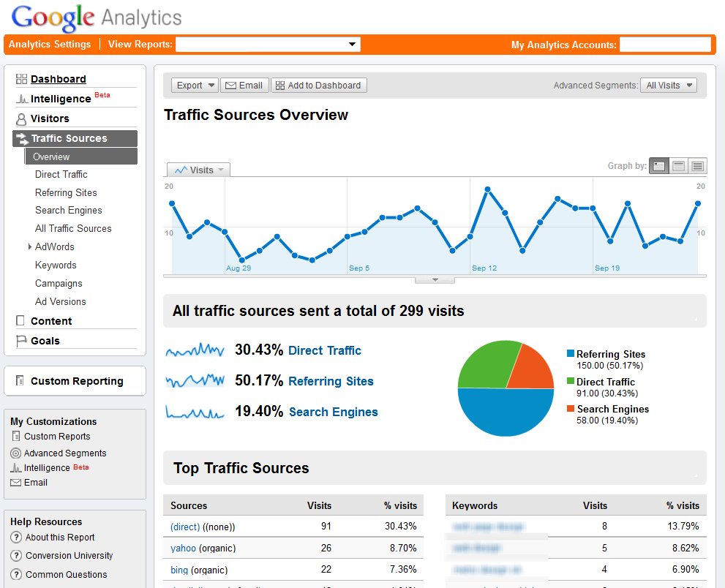725x588 pixels.
Task: Open the 19.40% Search Engines link
Action: click(x=334, y=412)
